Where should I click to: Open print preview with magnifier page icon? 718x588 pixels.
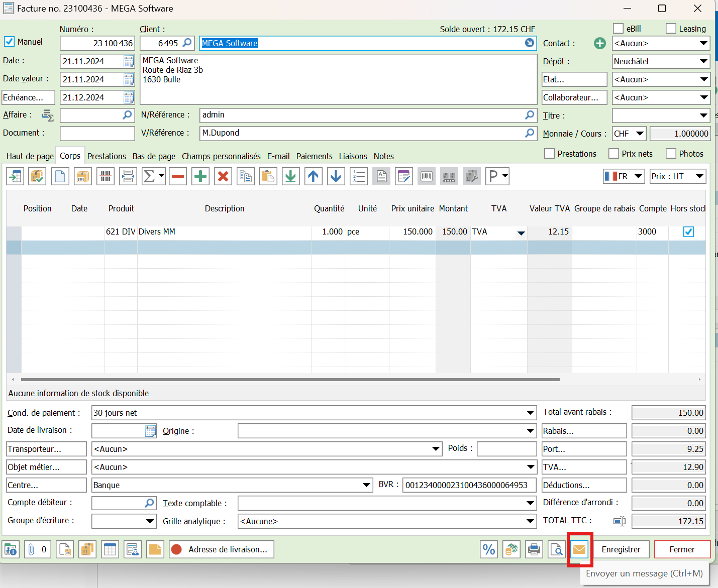557,549
